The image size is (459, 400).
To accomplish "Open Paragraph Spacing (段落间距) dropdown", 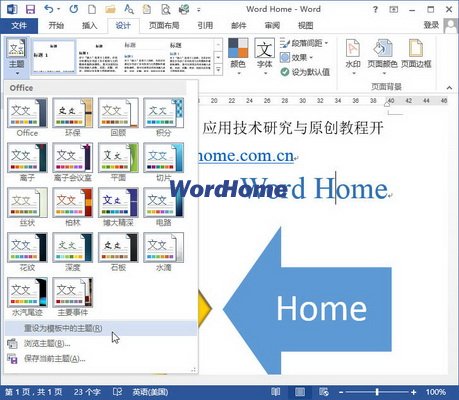I will pos(304,43).
